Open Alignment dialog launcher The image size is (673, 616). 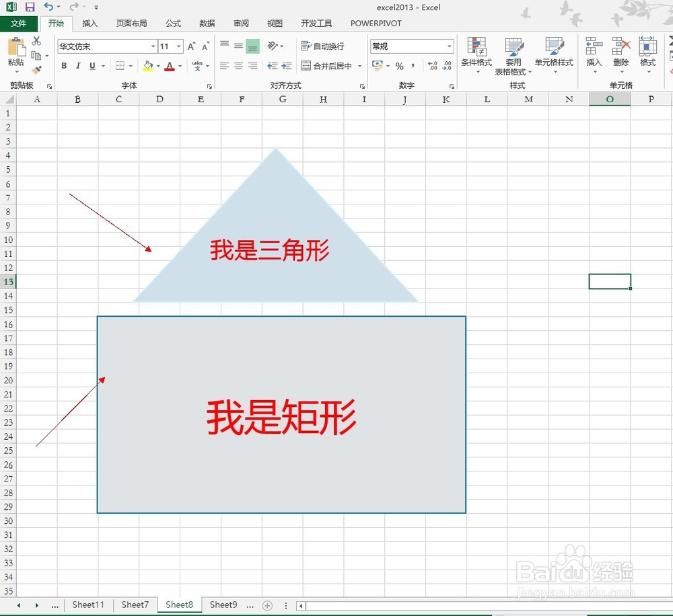click(362, 86)
